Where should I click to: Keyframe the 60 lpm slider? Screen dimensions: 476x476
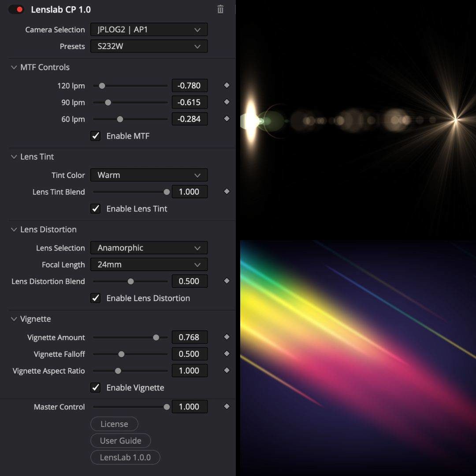tap(226, 119)
